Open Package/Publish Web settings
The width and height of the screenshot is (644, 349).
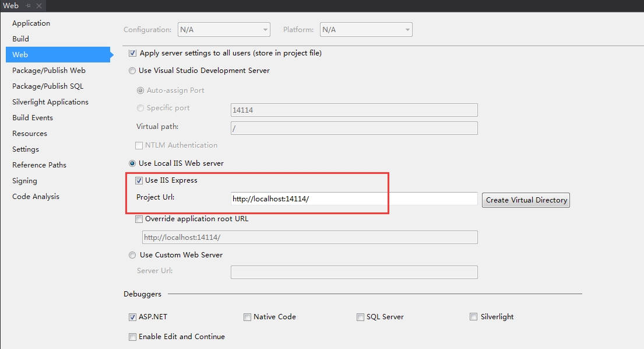click(49, 70)
